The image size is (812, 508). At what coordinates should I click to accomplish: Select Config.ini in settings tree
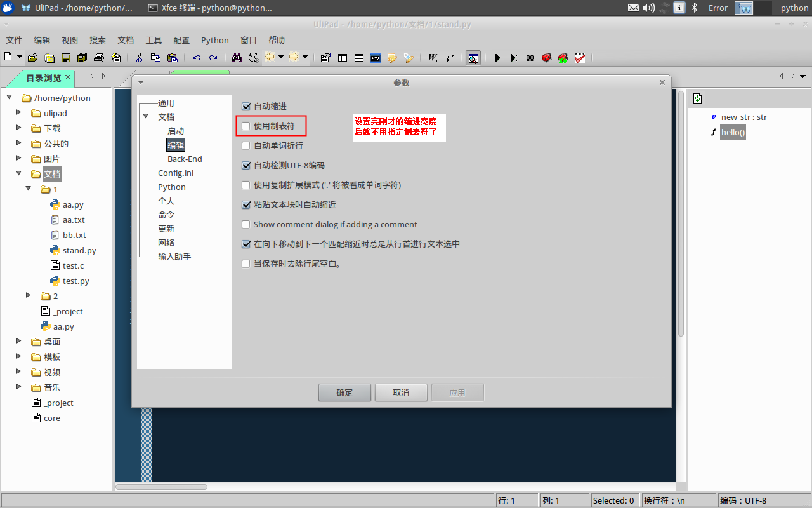coord(176,173)
